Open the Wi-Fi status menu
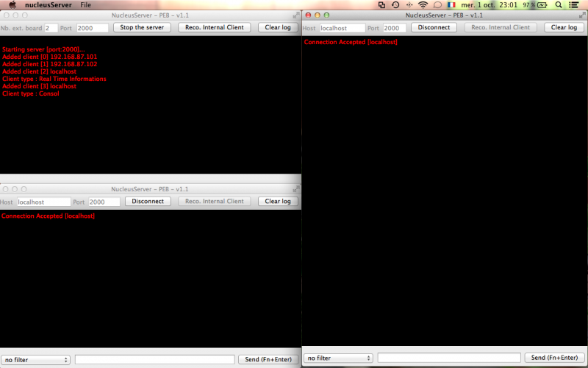This screenshot has height=368, width=588. [423, 5]
